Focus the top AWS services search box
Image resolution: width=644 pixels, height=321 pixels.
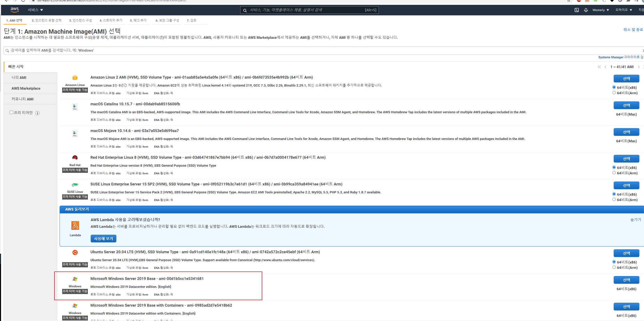pos(309,10)
